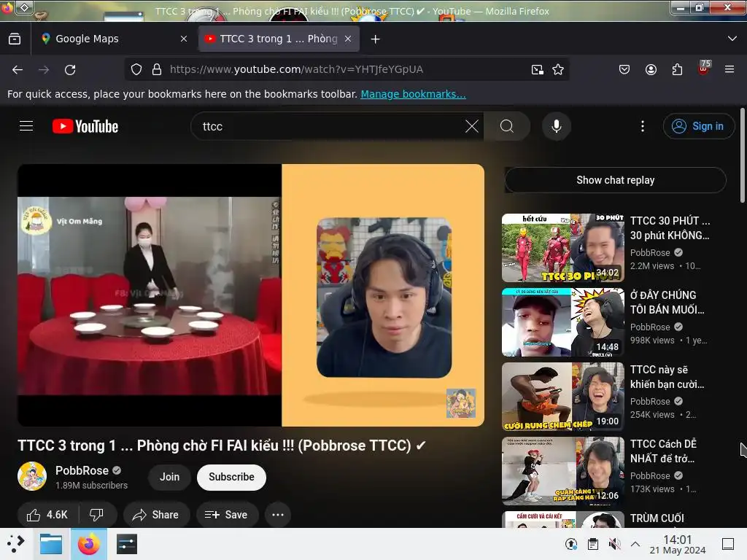Open the Firefox application hamburger menu
Screen dimensions: 747x560
[x=729, y=69]
